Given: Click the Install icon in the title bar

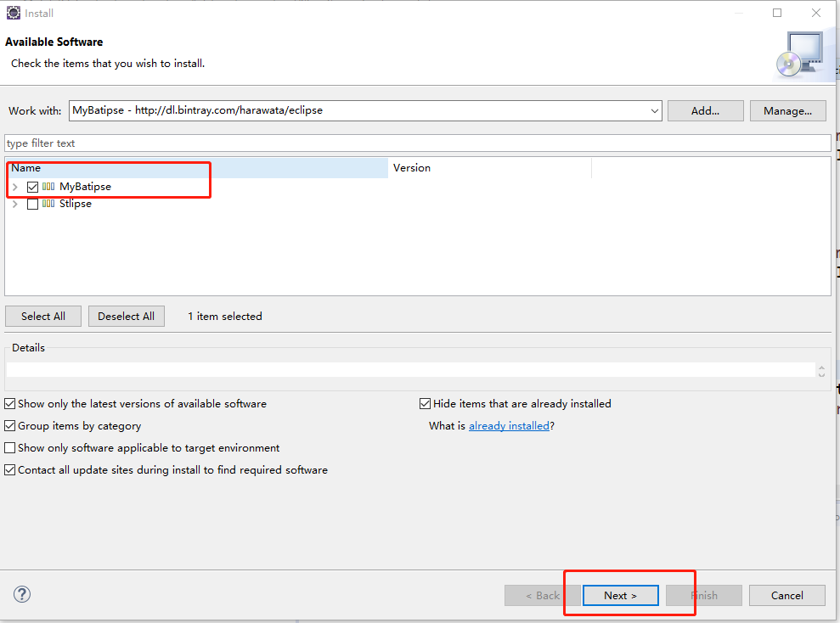Looking at the screenshot, I should point(12,12).
